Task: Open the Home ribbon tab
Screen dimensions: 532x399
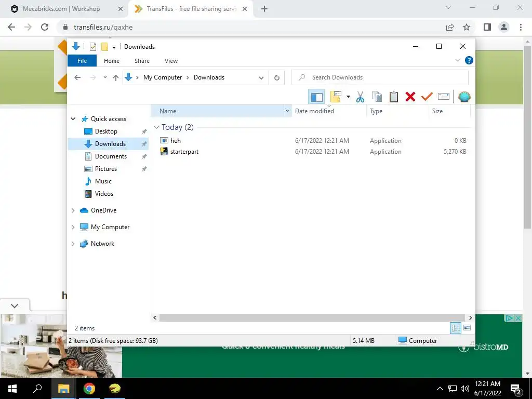Action: [112, 61]
